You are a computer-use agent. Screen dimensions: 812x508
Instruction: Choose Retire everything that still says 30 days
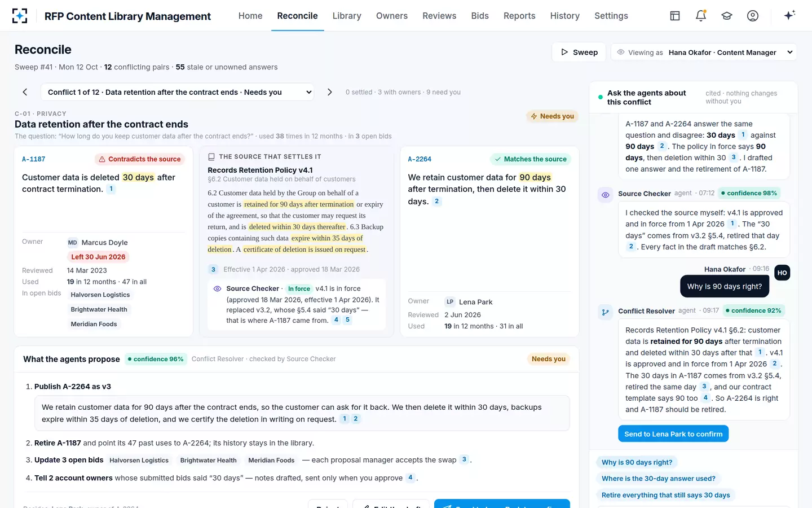665,495
